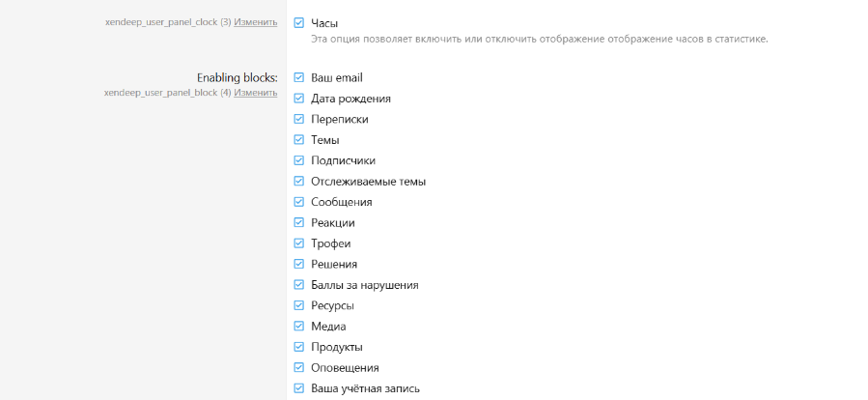Screen dimensions: 868x400
Task: Toggle Отслеживаемые темы checkbox
Action: coord(299,181)
